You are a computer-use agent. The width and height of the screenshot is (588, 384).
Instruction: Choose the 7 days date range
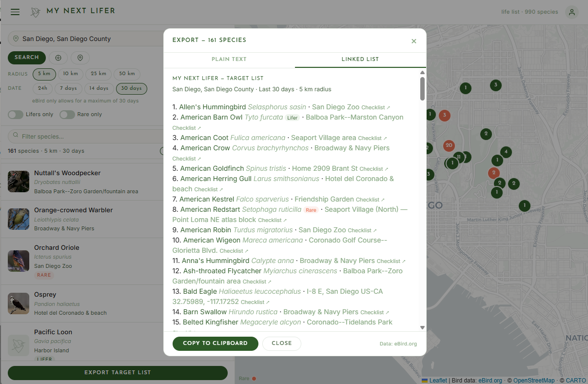point(68,88)
